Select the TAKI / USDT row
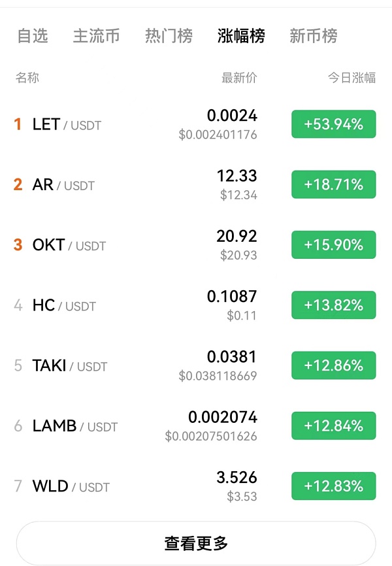 [70, 365]
